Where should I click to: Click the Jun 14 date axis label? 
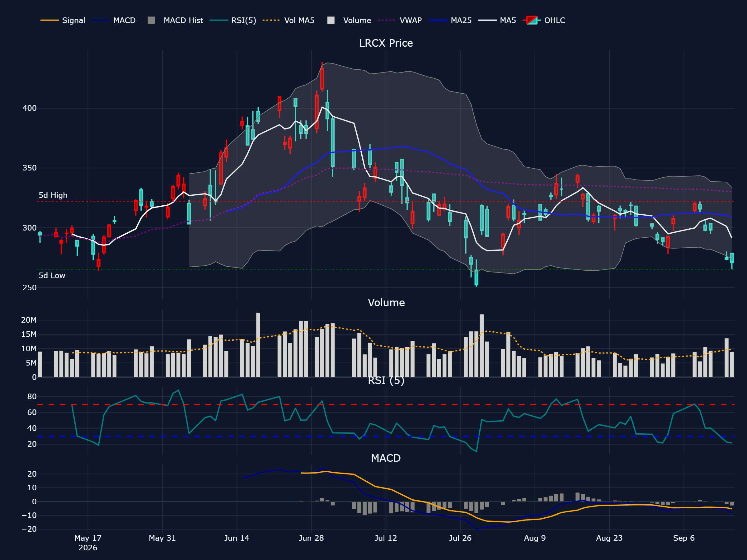tap(237, 538)
